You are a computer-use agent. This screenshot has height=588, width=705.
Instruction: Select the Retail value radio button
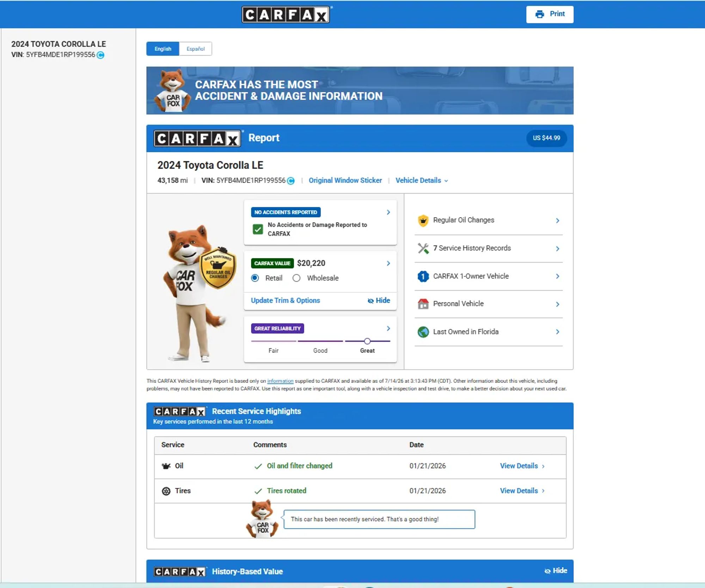pos(255,278)
